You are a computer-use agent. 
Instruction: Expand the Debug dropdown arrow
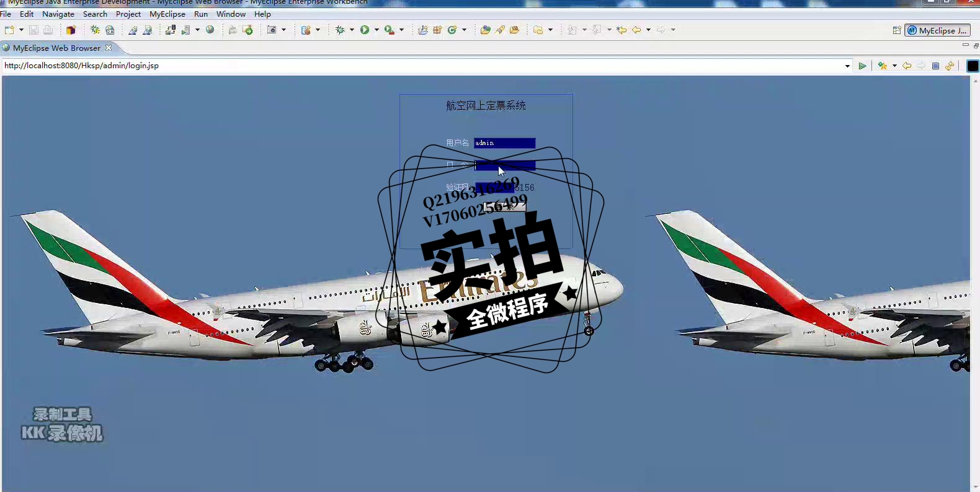[x=352, y=30]
